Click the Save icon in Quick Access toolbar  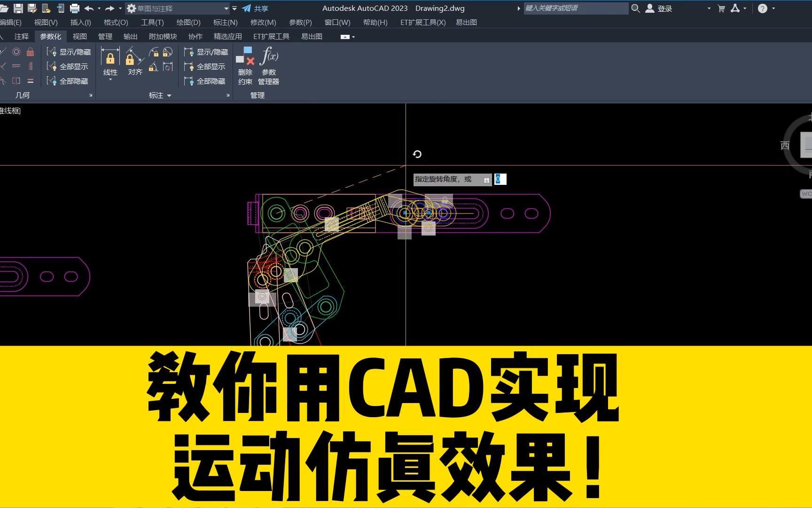pos(18,8)
